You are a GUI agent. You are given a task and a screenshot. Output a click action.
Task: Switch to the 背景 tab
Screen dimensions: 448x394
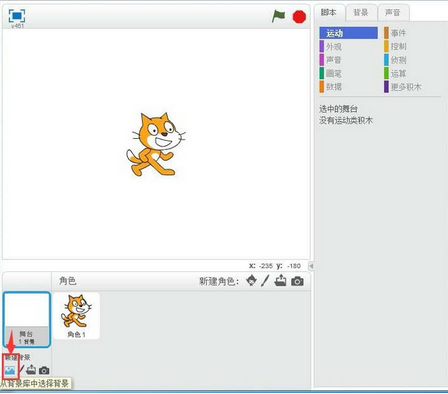(361, 13)
